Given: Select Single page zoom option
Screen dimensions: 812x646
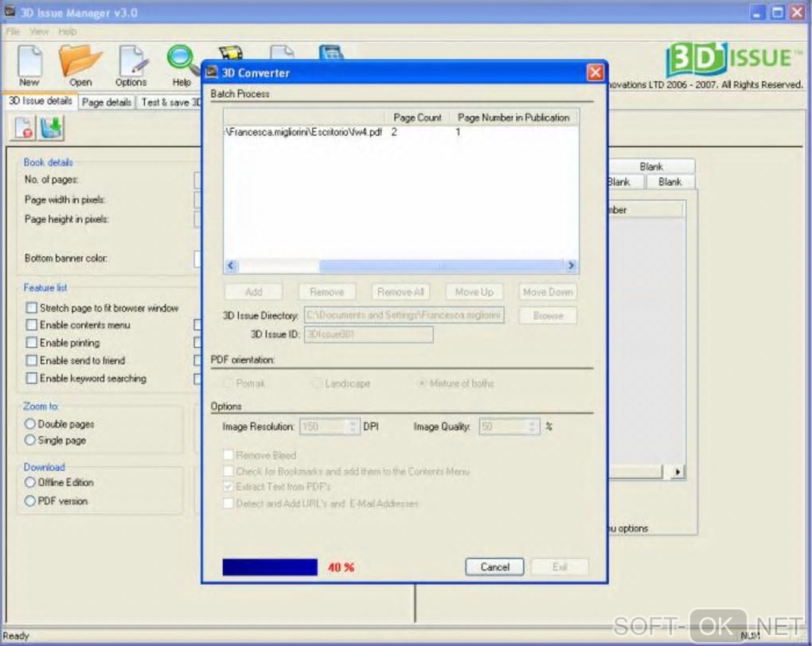Looking at the screenshot, I should (30, 440).
